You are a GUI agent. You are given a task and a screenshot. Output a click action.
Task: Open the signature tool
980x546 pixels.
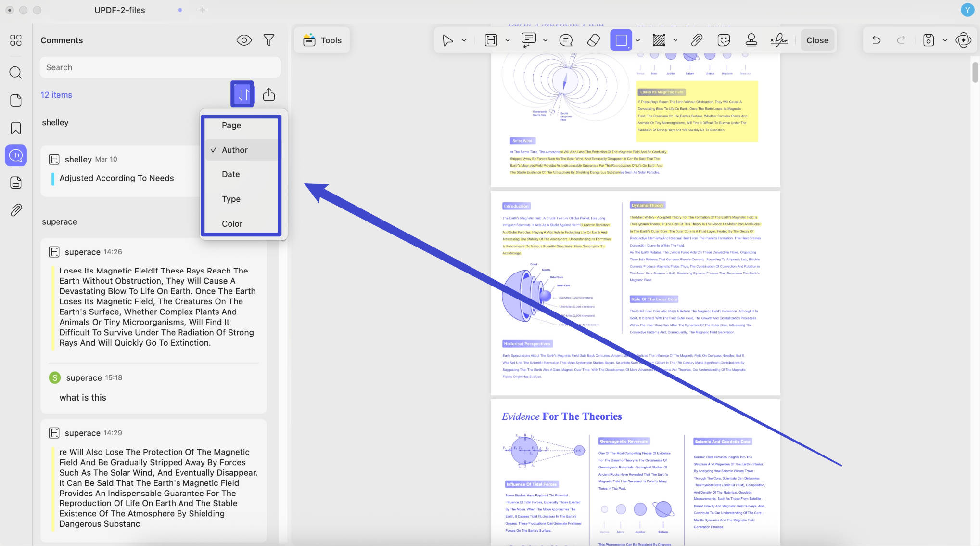(x=778, y=40)
